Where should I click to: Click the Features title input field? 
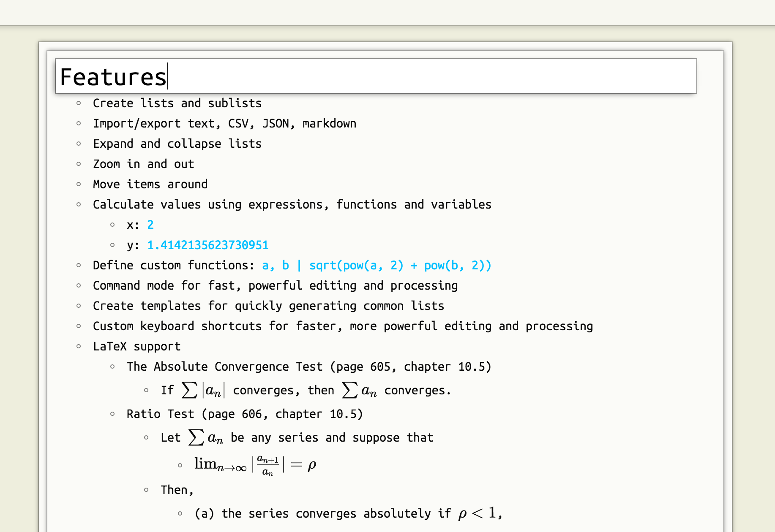(x=375, y=76)
